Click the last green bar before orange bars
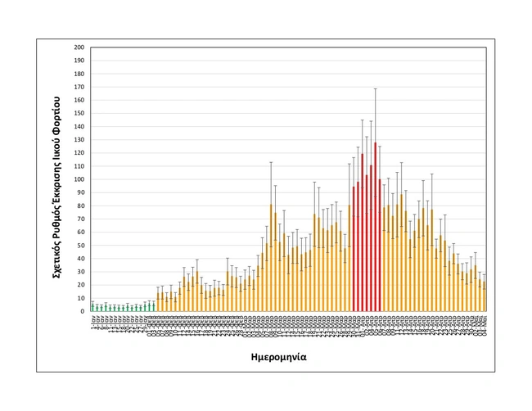The image size is (532, 411). [x=154, y=308]
